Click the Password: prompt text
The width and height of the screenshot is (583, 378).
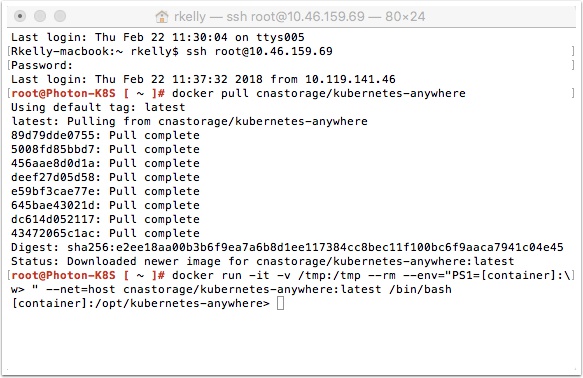(x=42, y=65)
